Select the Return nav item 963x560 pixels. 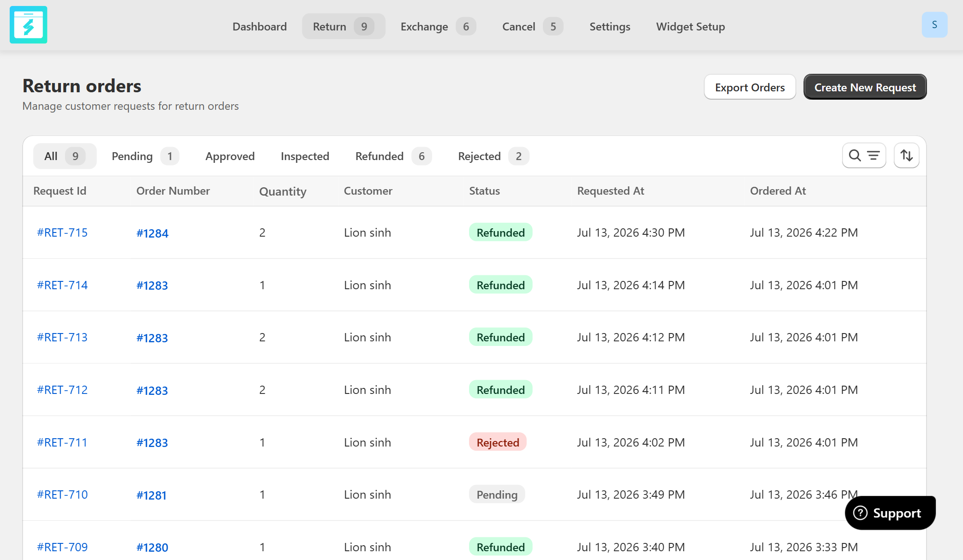point(343,27)
